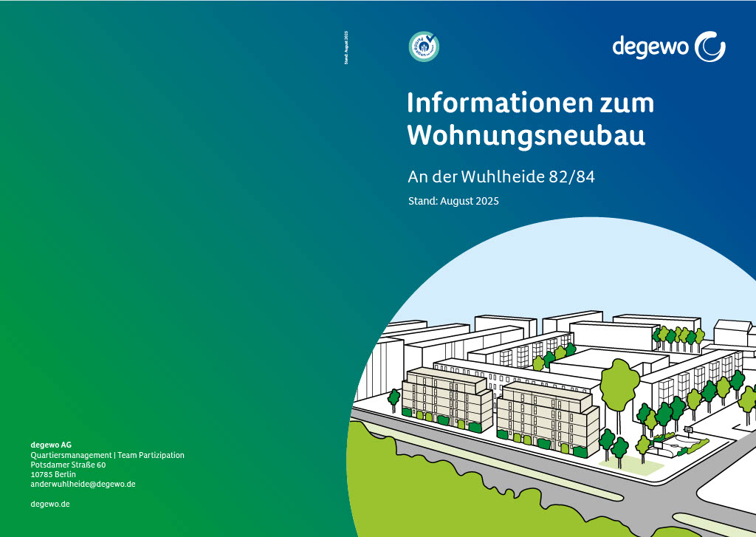Click the bold "degewo AG" text
Screen dimensions: 756x537
(x=51, y=445)
